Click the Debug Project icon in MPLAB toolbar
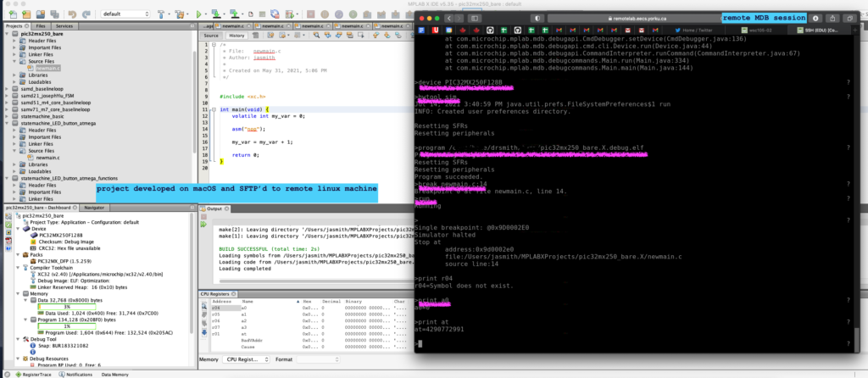868x378 pixels. tap(290, 14)
